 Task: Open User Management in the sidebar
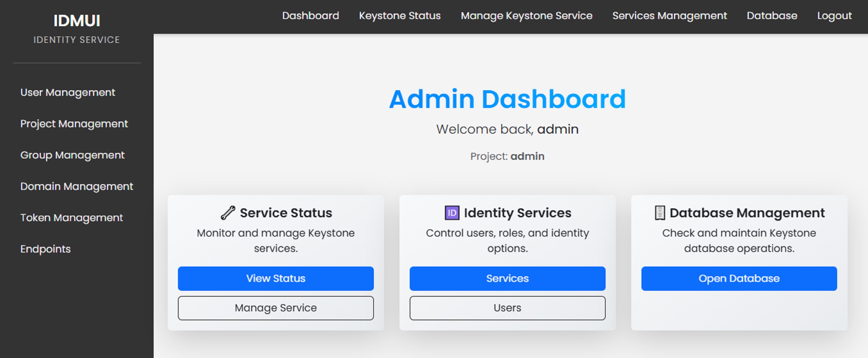click(68, 92)
